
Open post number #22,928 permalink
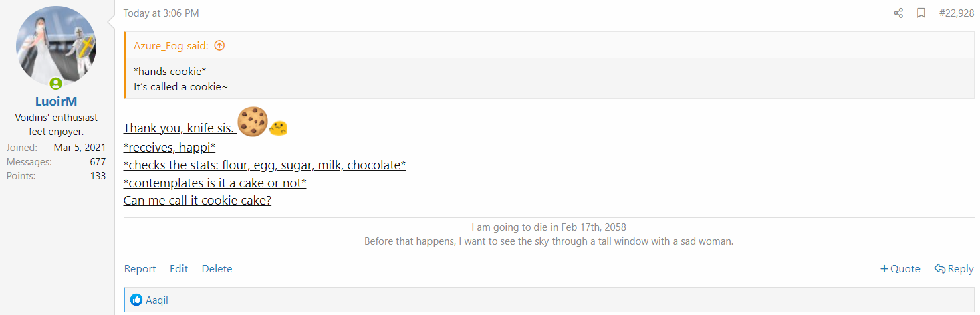click(956, 13)
